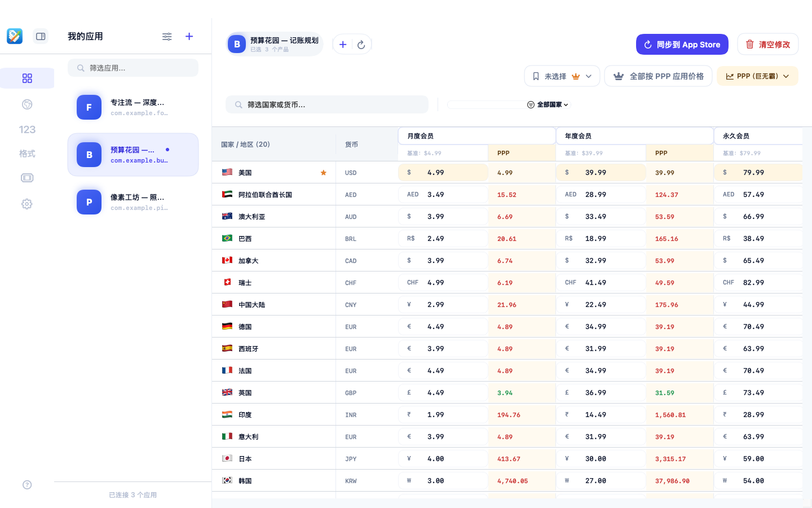Click the 月度会员 column header

[477, 136]
